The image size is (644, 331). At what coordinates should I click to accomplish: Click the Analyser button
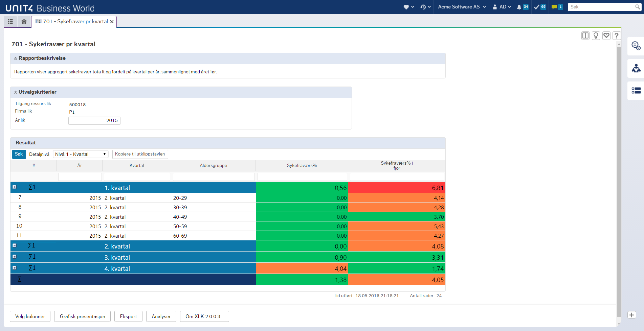click(161, 316)
